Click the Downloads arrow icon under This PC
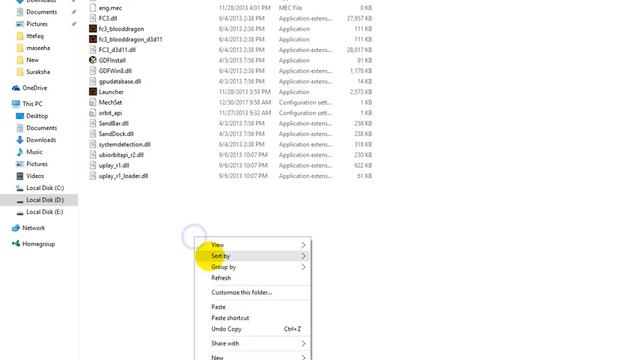640x360 pixels. [x=20, y=140]
